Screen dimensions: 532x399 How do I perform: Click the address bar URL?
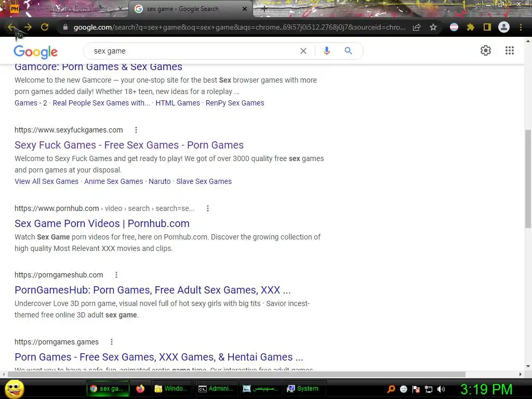pos(239,27)
